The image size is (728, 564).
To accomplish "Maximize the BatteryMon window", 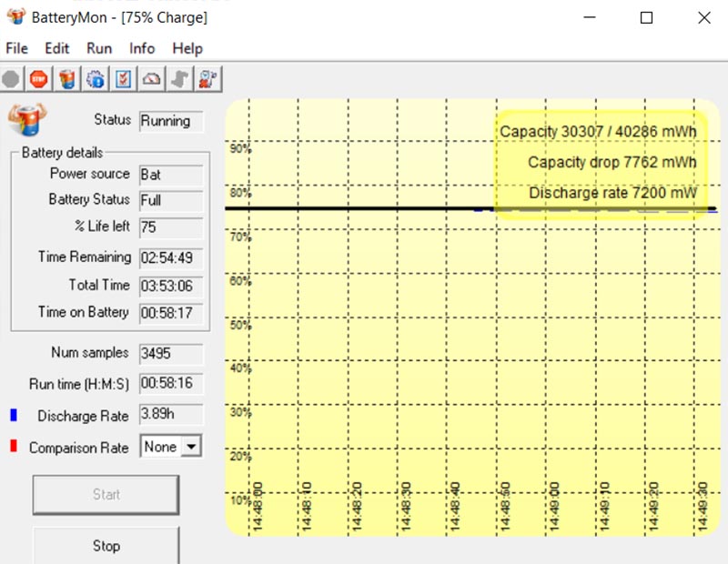I will pyautogui.click(x=646, y=17).
